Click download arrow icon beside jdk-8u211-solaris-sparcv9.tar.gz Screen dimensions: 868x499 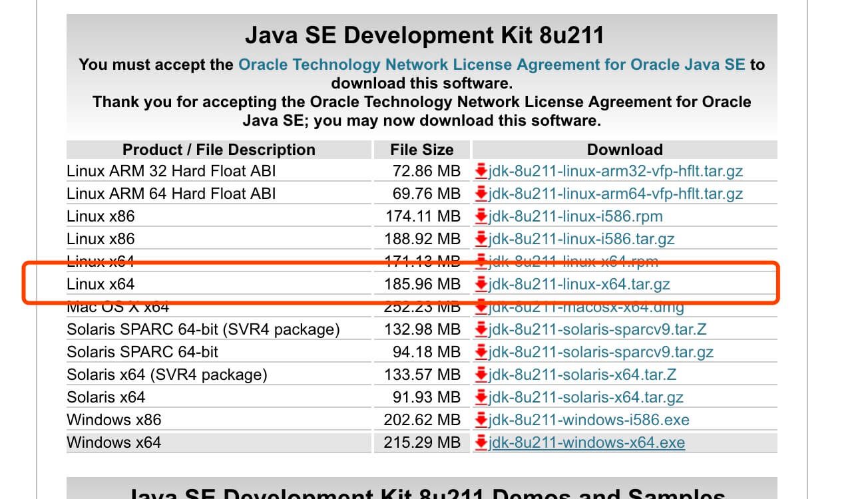click(x=481, y=353)
